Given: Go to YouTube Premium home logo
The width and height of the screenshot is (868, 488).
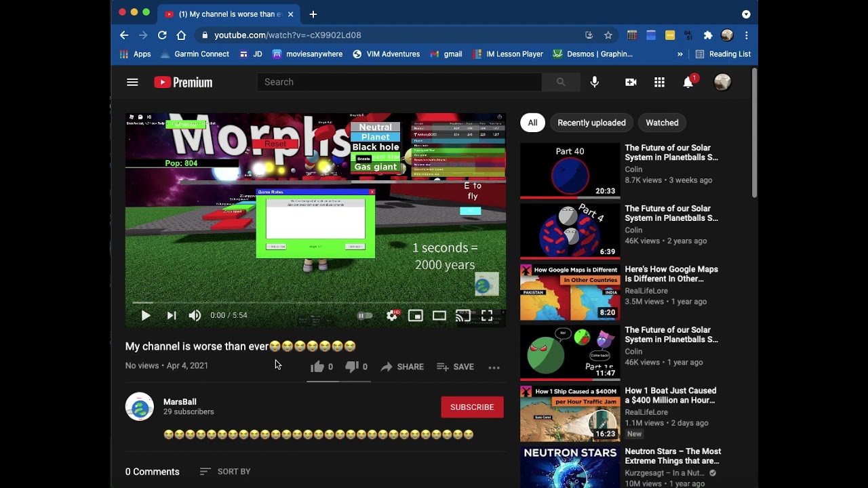Looking at the screenshot, I should click(x=183, y=82).
